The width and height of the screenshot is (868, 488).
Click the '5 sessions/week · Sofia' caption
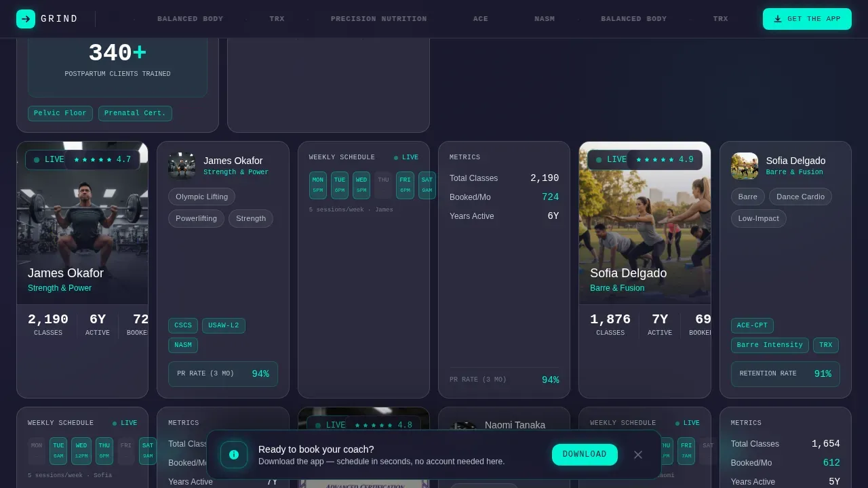(x=70, y=475)
